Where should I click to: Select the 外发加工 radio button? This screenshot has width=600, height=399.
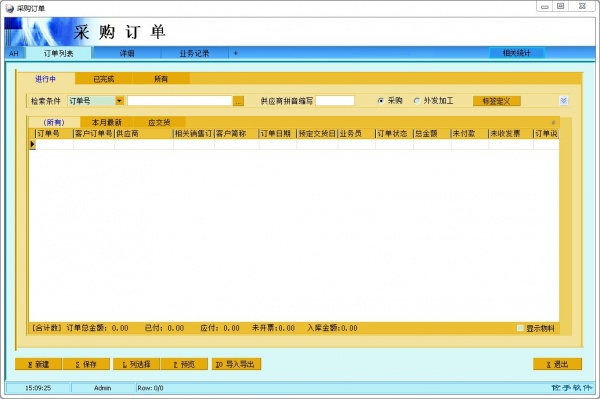point(417,101)
